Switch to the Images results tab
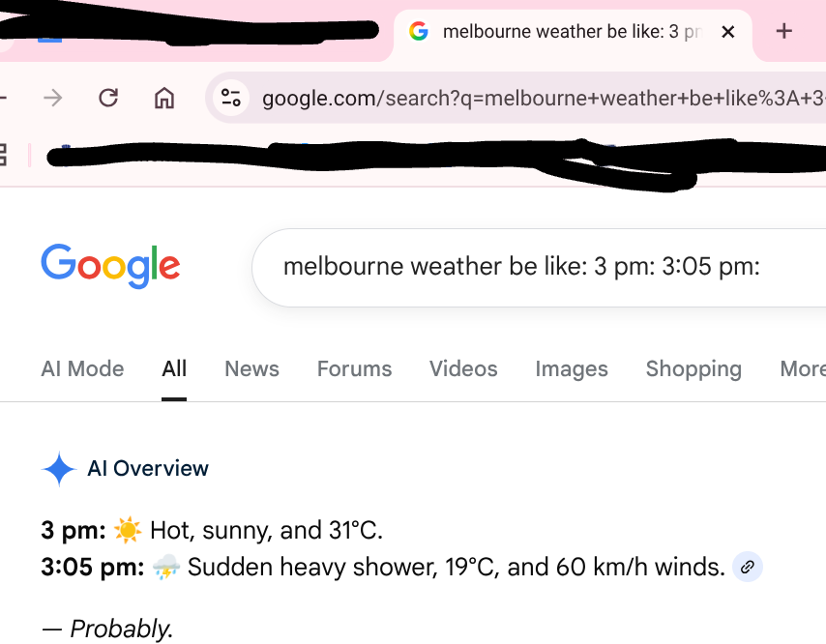The image size is (826, 644). click(x=571, y=368)
